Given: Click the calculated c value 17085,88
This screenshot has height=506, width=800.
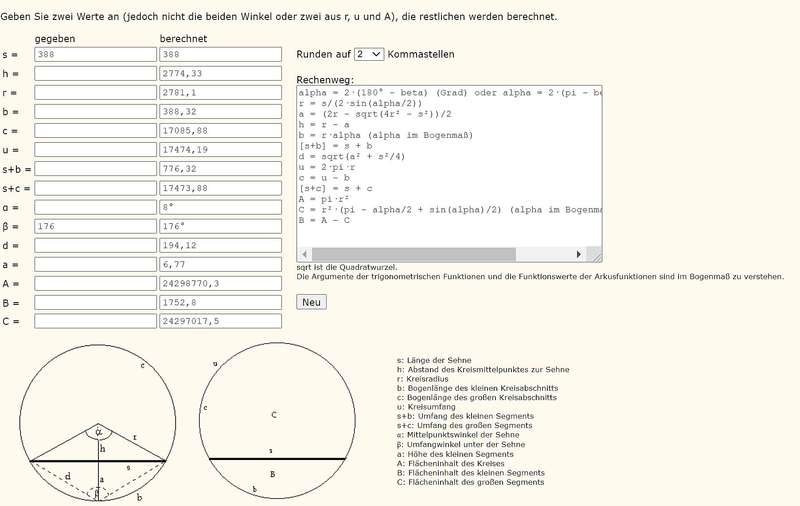Looking at the screenshot, I should pyautogui.click(x=220, y=131).
